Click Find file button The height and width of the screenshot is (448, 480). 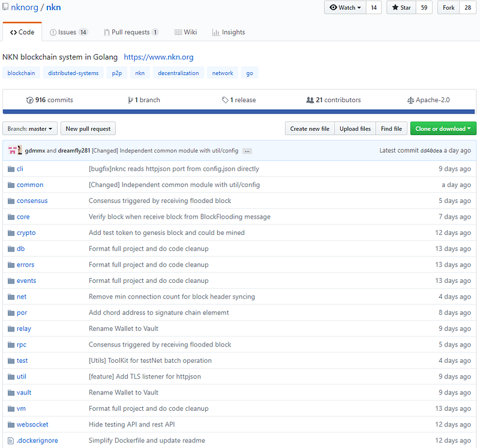click(391, 129)
